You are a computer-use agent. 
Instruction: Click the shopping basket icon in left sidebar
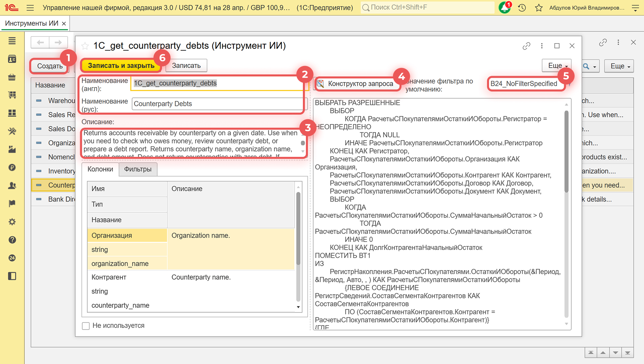coord(12,77)
